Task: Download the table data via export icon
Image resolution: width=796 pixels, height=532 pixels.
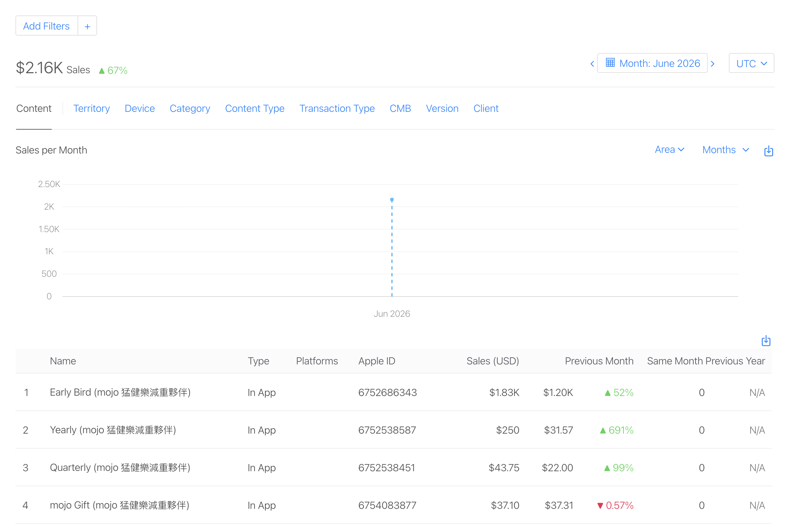Action: [766, 341]
